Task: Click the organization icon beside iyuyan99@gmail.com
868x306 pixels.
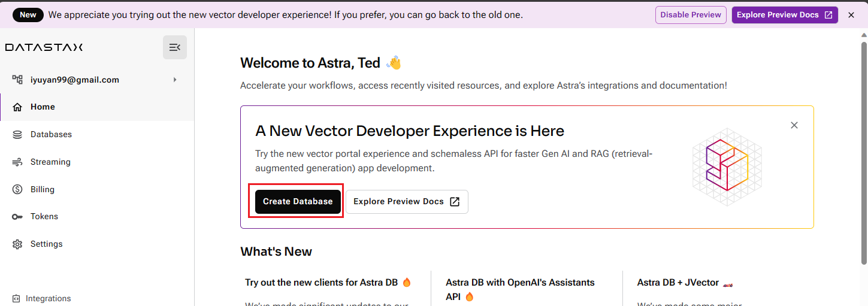Action: [x=17, y=80]
